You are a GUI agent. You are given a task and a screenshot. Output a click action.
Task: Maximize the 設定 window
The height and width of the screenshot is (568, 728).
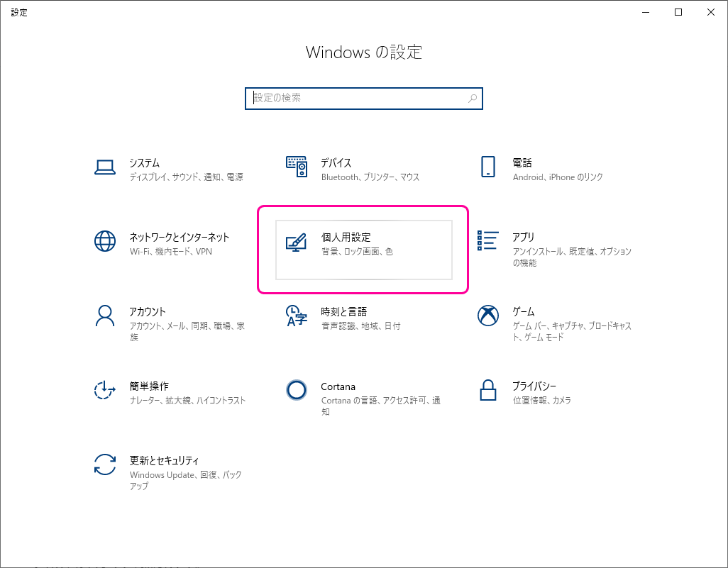[x=678, y=13]
